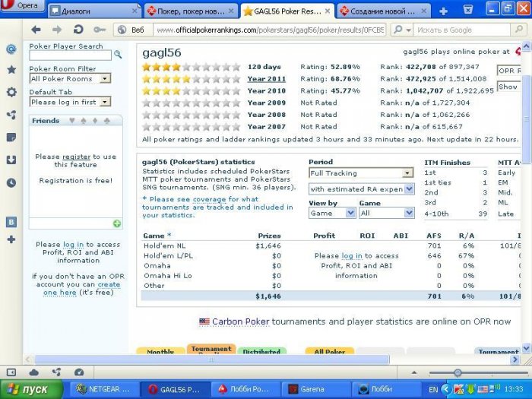The height and width of the screenshot is (399, 532).
Task: Add a panel with sidebar plus icon
Action: point(11,239)
